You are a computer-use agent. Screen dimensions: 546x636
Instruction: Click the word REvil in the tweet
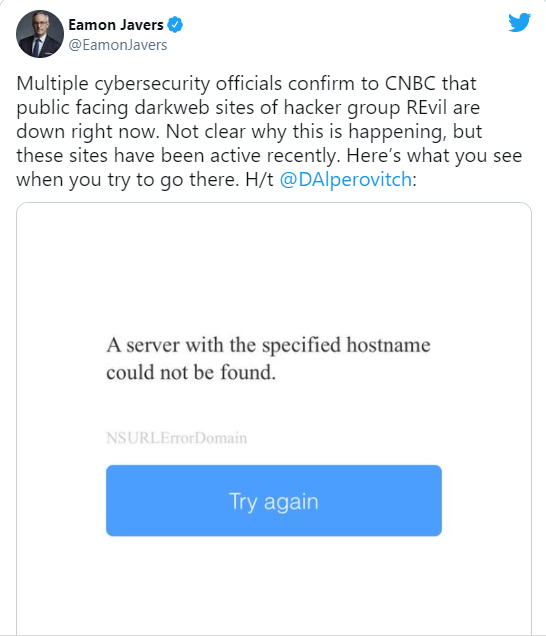tap(426, 107)
